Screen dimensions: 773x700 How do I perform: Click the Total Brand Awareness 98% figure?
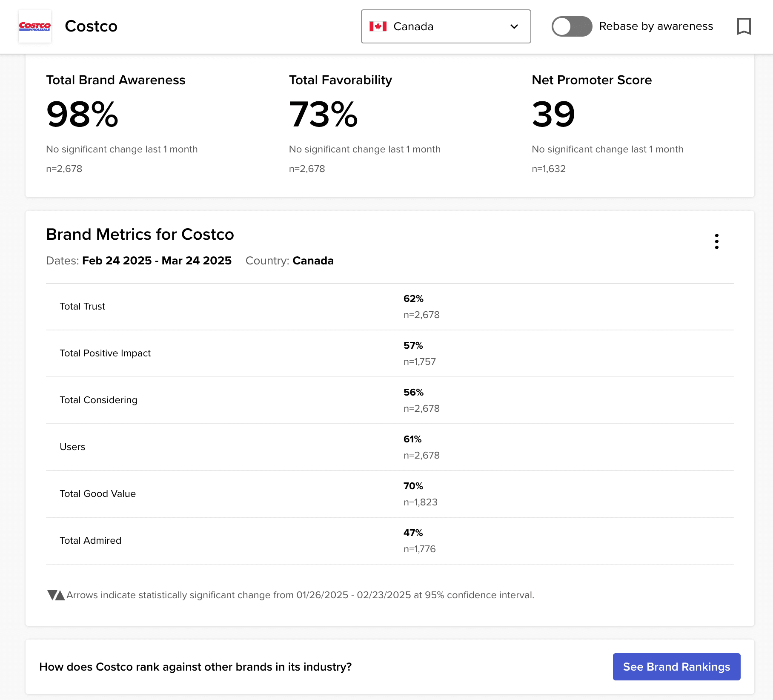pos(82,114)
